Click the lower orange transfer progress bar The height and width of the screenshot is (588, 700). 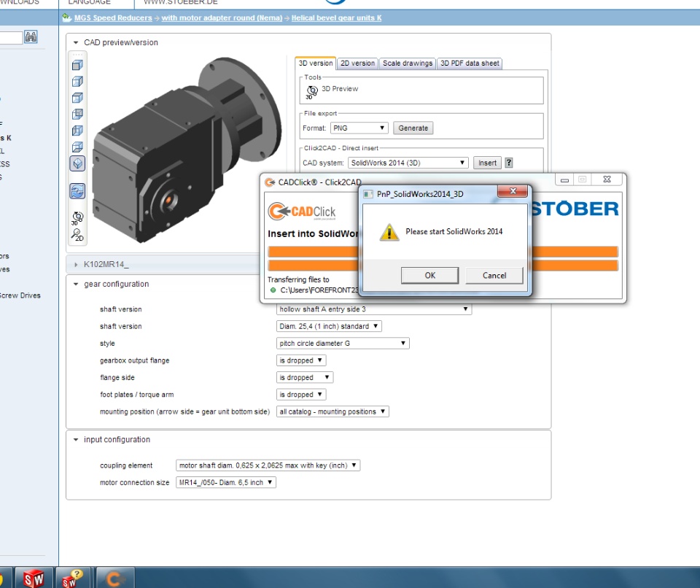tap(313, 266)
